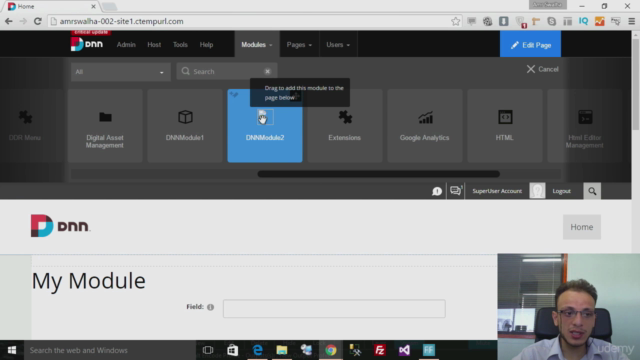Select the Google Analytics module
This screenshot has width=640, height=360.
[x=424, y=126]
